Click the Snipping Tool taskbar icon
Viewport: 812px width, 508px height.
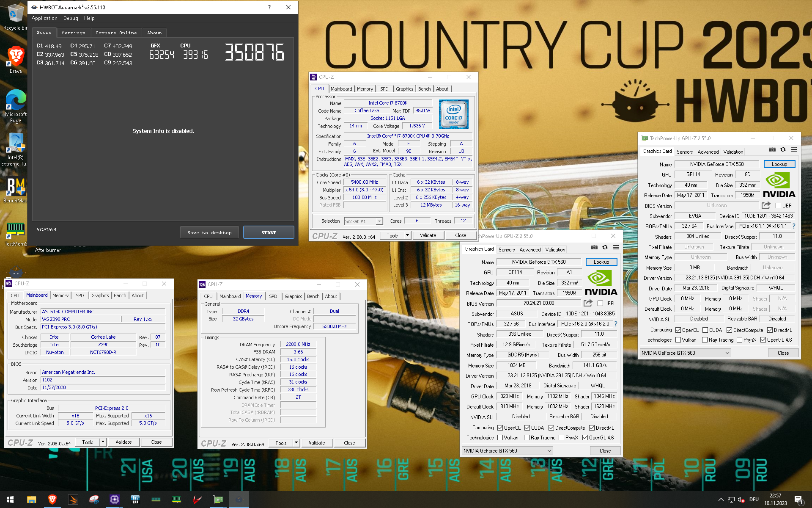[x=94, y=500]
